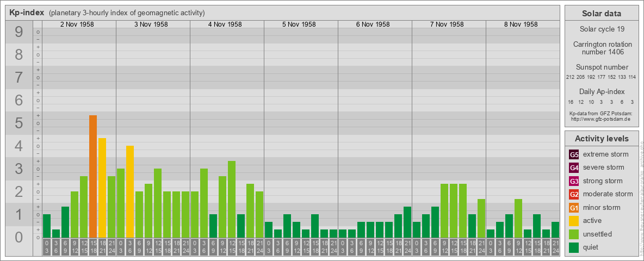Image resolution: width=644 pixels, height=261 pixels.
Task: Click the 6 Nov 1958 date header
Action: click(x=373, y=24)
